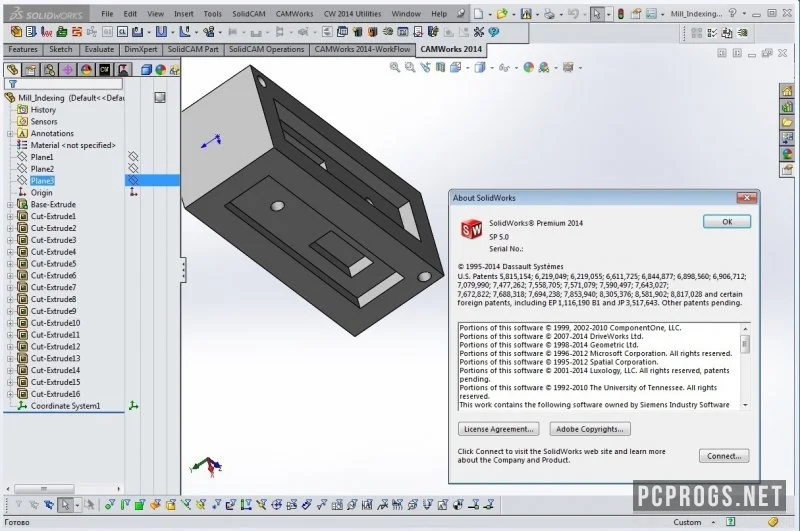Click the Rebuild traffic light icon
This screenshot has width=800, height=531.
[620, 14]
